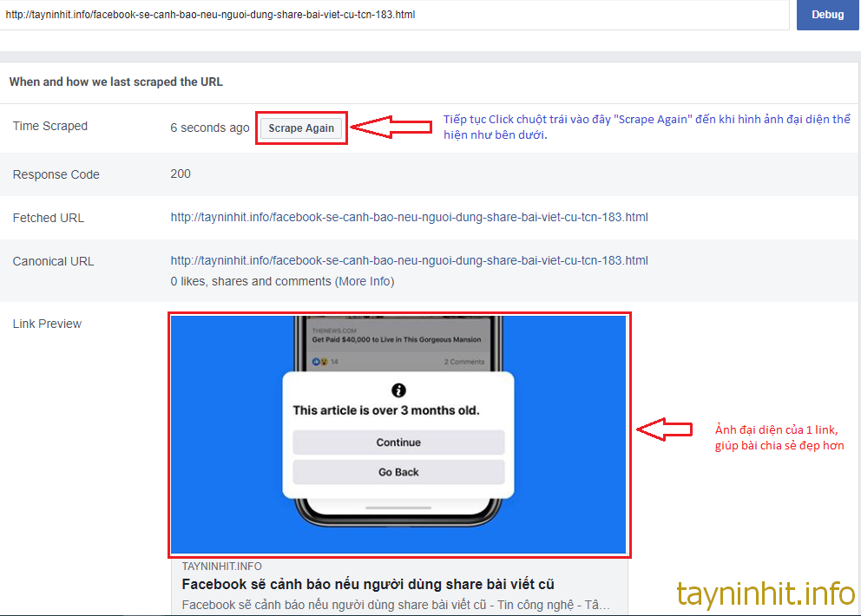Screen dimensions: 861x616
Task: Click the red arrow pointing to Scrape Again
Action: [390, 128]
